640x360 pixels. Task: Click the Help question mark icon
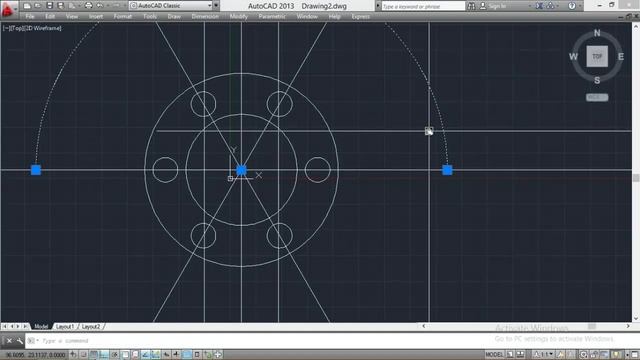(x=572, y=6)
